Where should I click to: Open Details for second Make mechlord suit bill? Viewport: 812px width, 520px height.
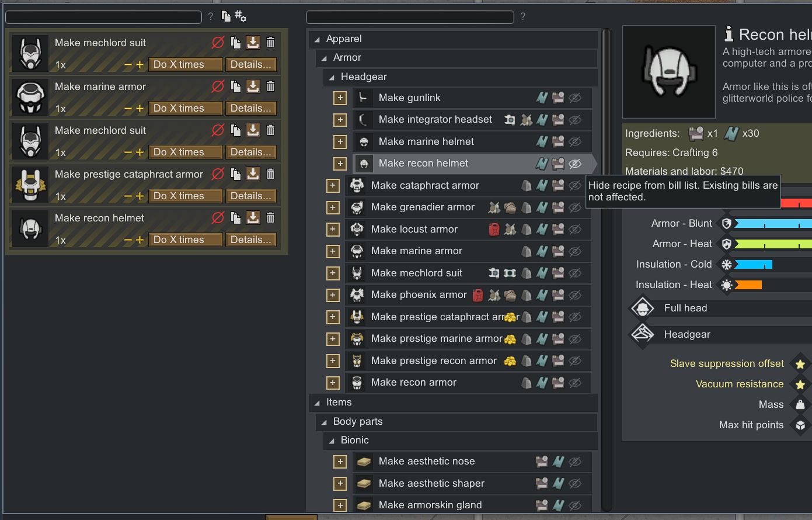(251, 152)
